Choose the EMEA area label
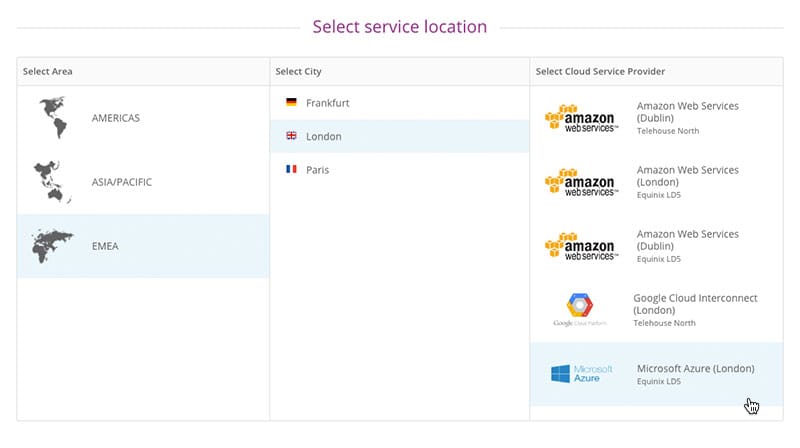This screenshot has width=800, height=448. point(105,246)
